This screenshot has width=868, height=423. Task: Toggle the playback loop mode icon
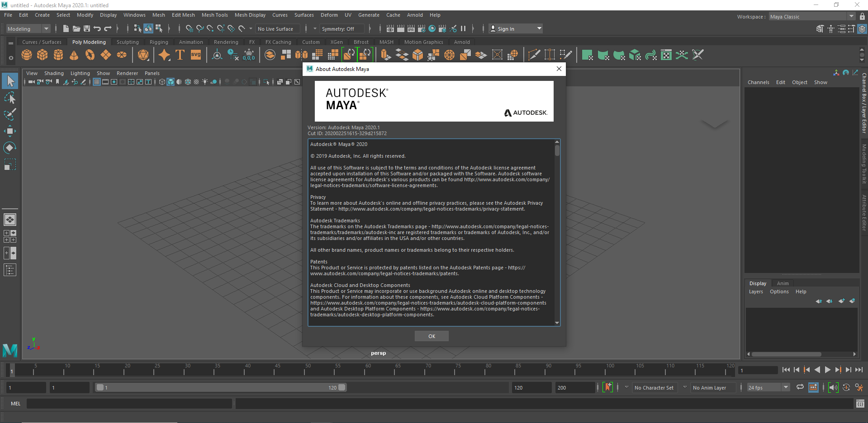(x=800, y=387)
